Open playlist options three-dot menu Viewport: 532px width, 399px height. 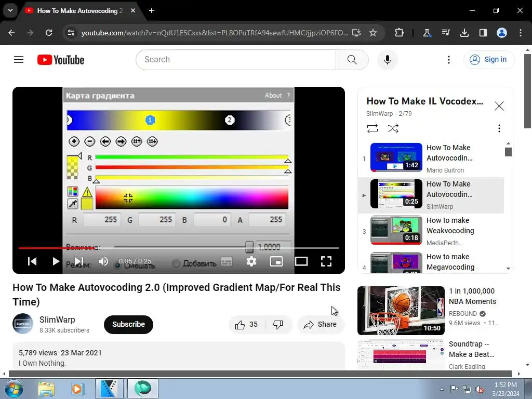pos(499,128)
